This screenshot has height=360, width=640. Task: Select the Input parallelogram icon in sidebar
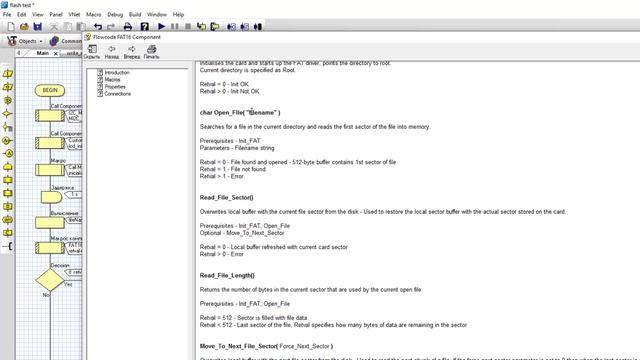pyautogui.click(x=7, y=74)
